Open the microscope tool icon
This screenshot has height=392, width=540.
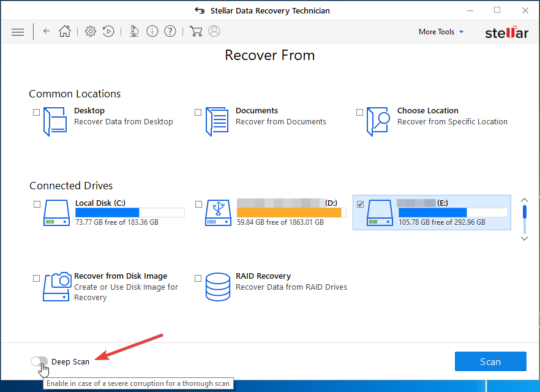[x=134, y=31]
